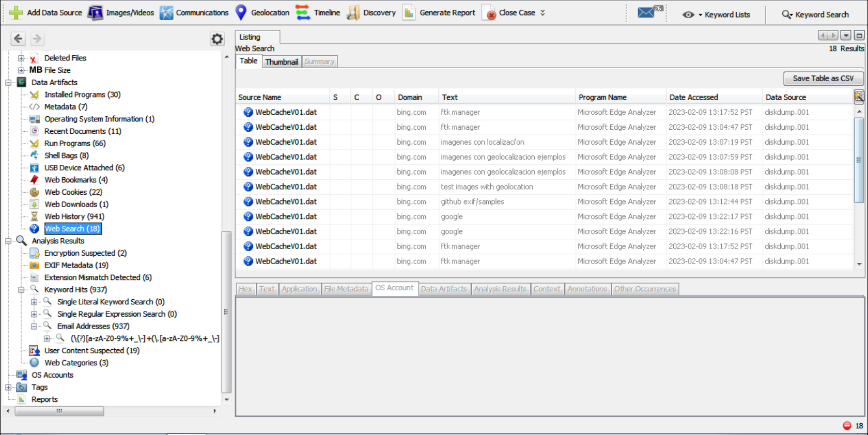Select Installed Programs (30)
The height and width of the screenshot is (435, 868).
point(82,95)
